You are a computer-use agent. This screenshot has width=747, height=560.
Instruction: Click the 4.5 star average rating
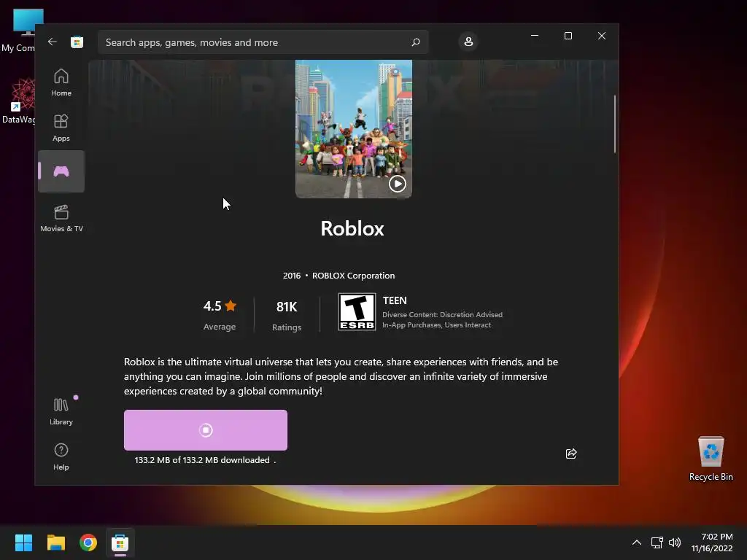(220, 314)
